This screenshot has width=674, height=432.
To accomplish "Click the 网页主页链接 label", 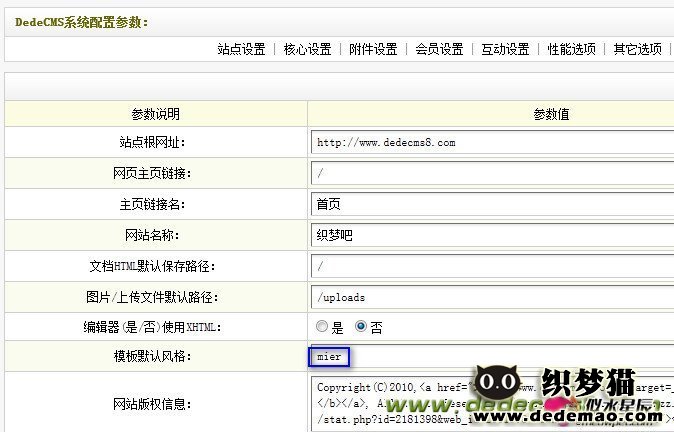I will click(x=152, y=173).
